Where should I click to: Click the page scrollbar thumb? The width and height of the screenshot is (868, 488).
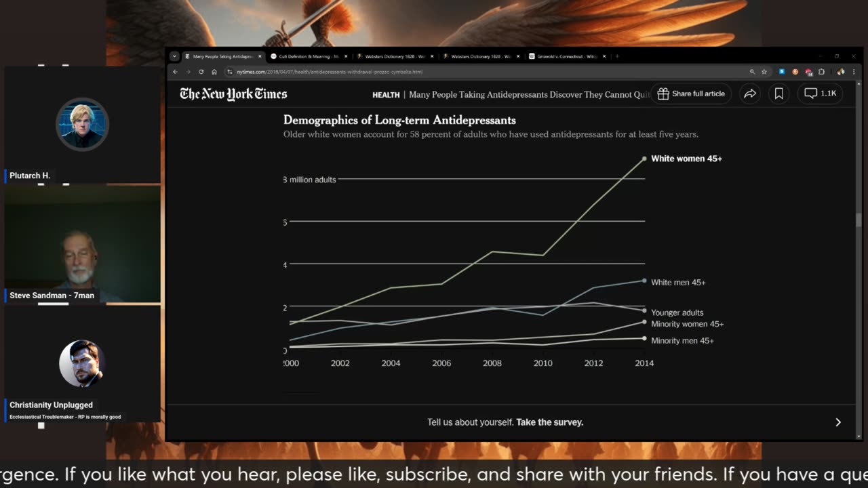pyautogui.click(x=859, y=220)
